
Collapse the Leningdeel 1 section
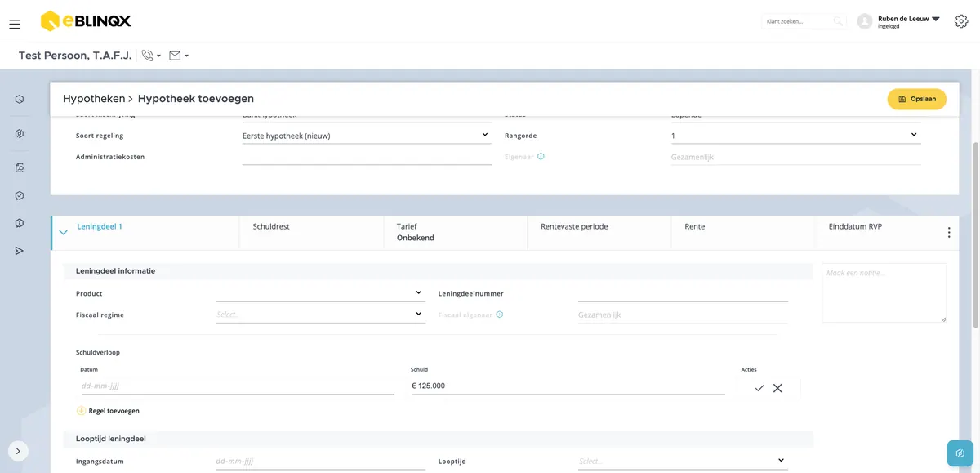(64, 233)
